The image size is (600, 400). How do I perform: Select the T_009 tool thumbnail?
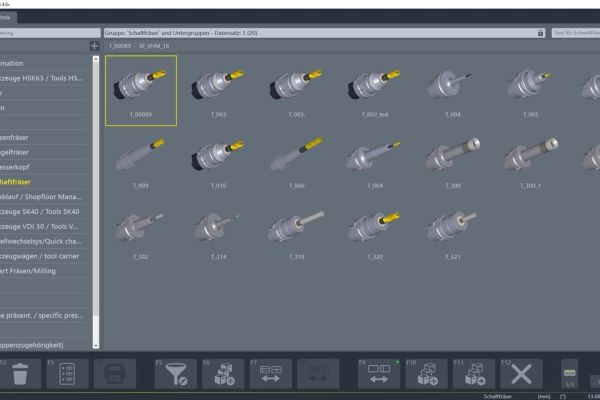[141, 162]
